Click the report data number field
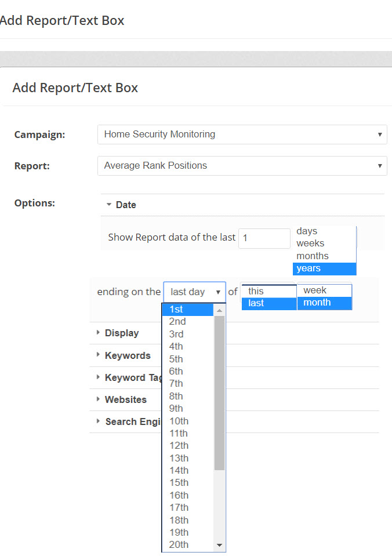The image size is (392, 556). (x=264, y=238)
